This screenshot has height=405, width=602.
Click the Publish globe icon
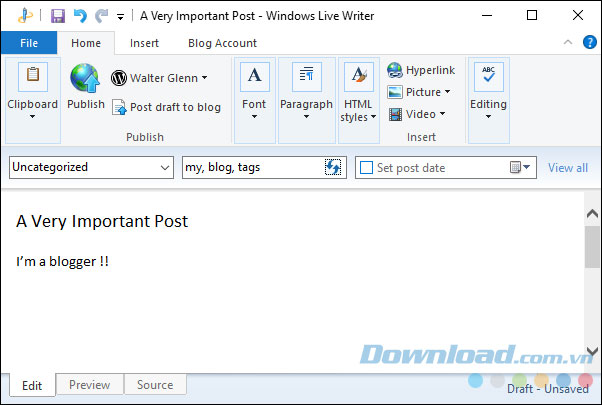pos(85,78)
